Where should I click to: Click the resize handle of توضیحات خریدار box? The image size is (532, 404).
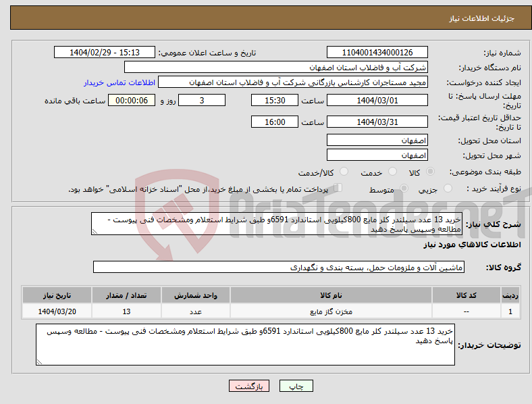coord(39,362)
